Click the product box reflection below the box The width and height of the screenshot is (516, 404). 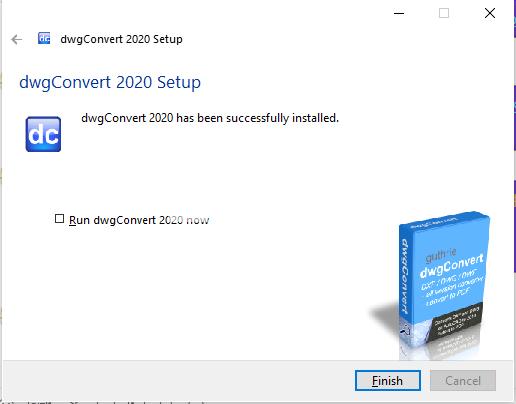coord(440,349)
